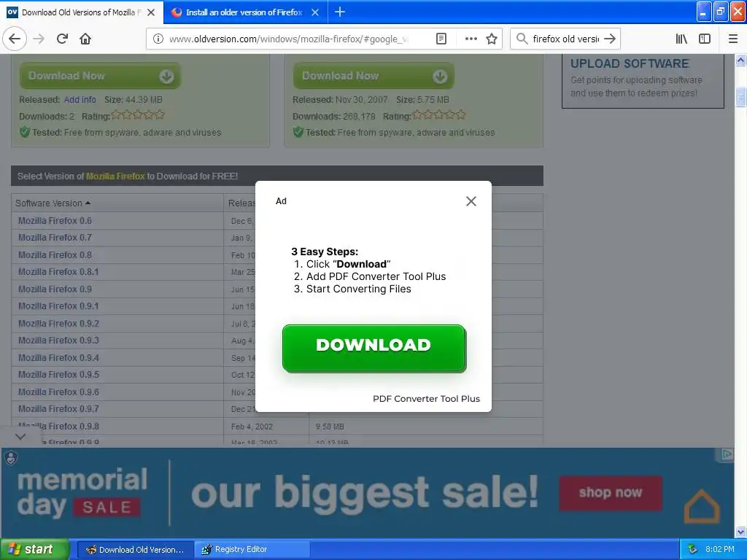
Task: Click the Windows start button
Action: [34, 550]
